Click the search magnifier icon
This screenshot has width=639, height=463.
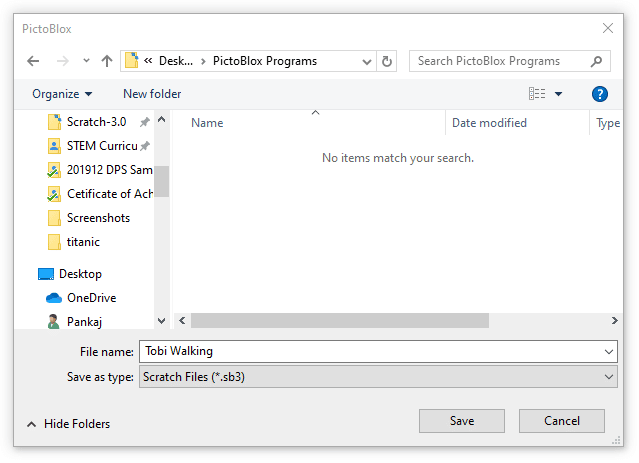pos(596,61)
